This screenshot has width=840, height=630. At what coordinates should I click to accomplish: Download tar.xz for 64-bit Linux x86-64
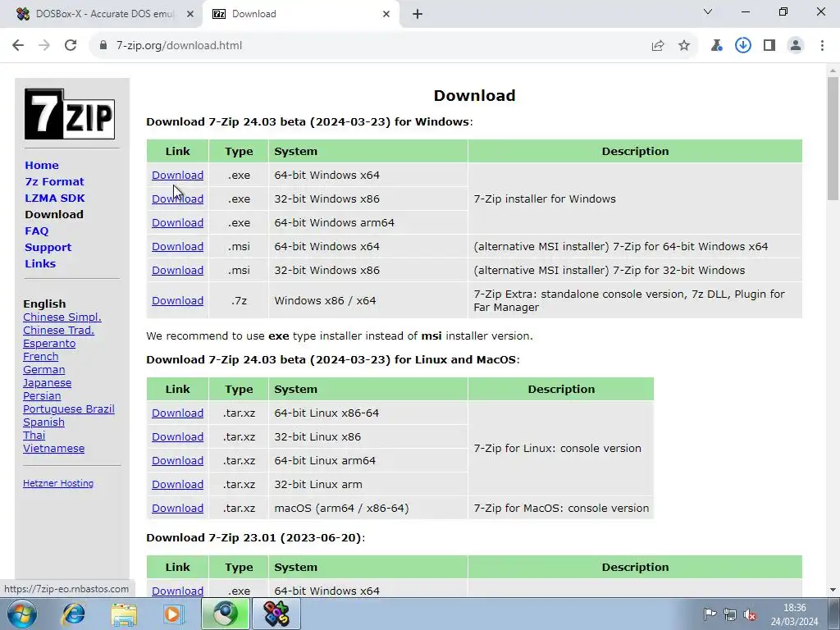[x=177, y=413]
